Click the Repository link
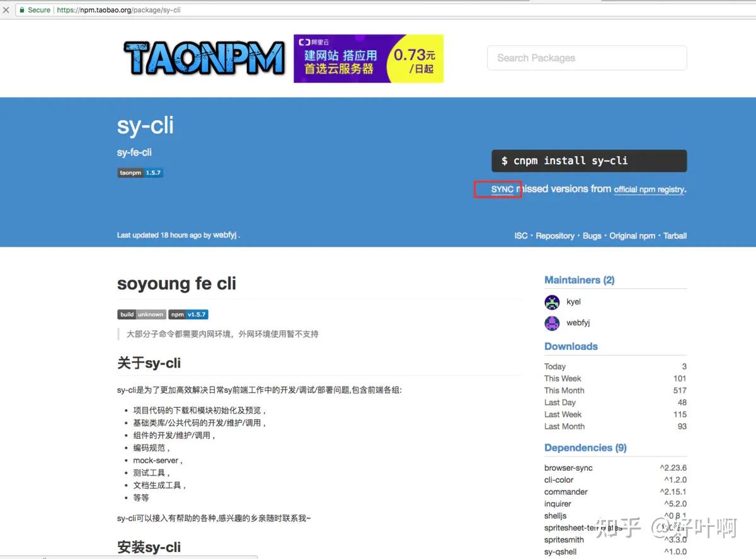Image resolution: width=756 pixels, height=559 pixels. pos(555,235)
